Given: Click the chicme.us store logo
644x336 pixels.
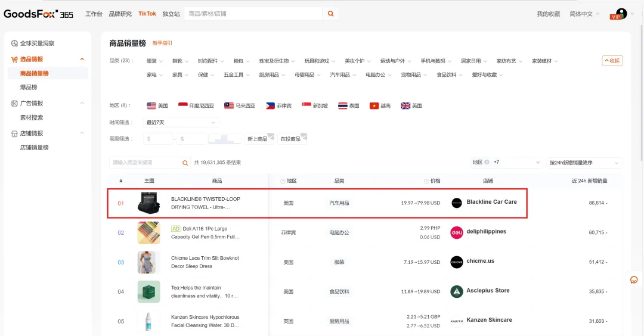Looking at the screenshot, I should tap(457, 262).
